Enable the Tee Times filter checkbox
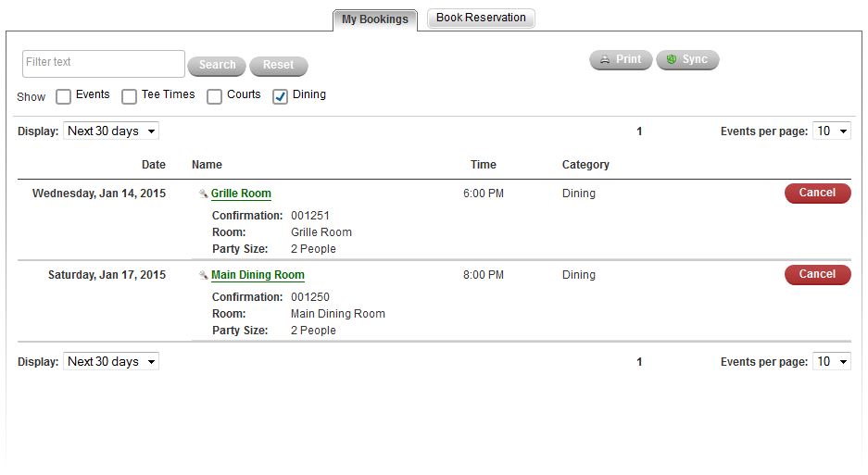Viewport: 868px width, 475px height. (130, 96)
